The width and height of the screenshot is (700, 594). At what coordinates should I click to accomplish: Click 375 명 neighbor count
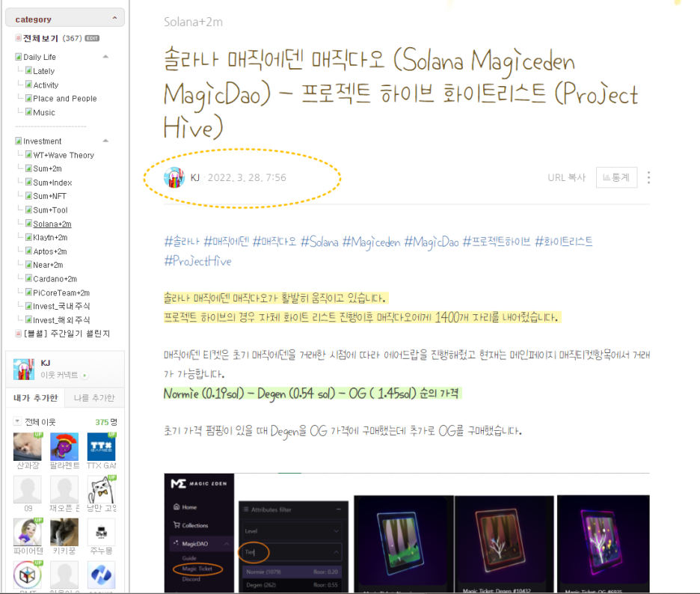[106, 422]
